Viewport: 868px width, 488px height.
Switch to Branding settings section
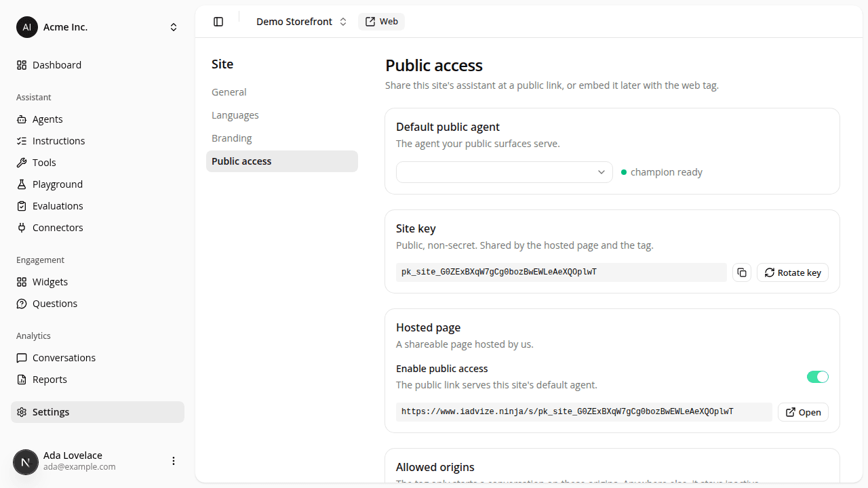pyautogui.click(x=282, y=138)
